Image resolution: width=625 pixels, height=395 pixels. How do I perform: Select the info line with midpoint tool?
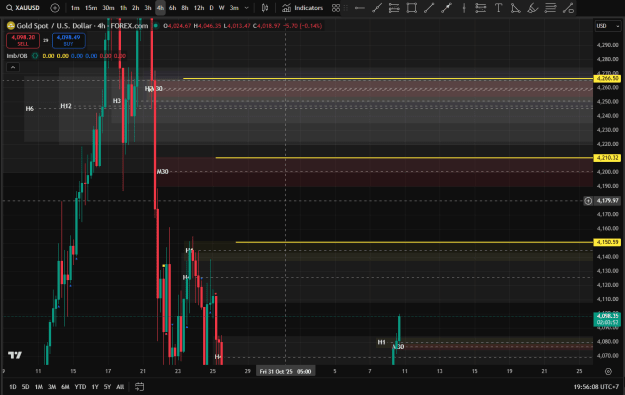[x=446, y=8]
